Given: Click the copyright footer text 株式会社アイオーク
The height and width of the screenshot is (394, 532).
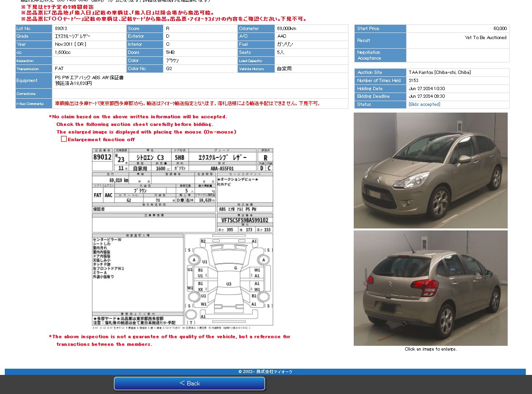Looking at the screenshot, I should point(274,372).
